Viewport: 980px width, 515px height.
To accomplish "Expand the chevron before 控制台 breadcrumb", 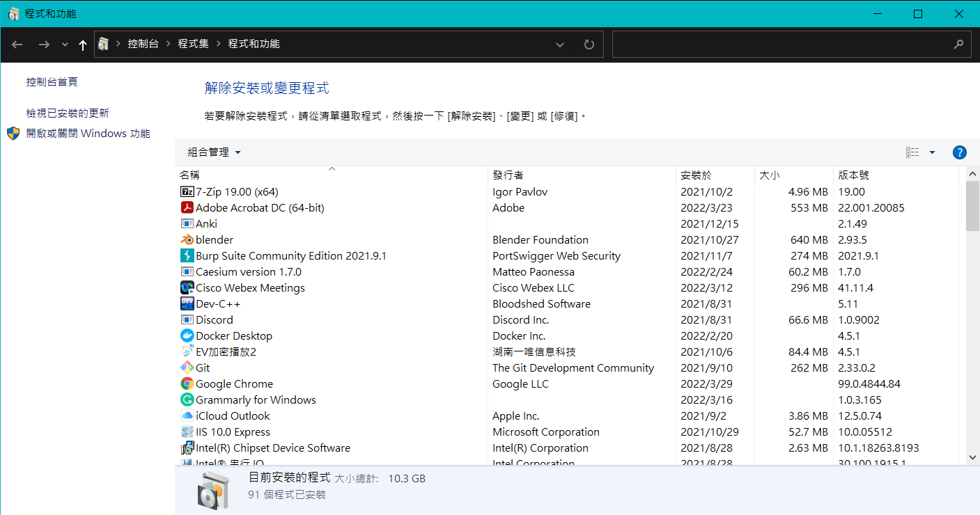I will point(118,44).
